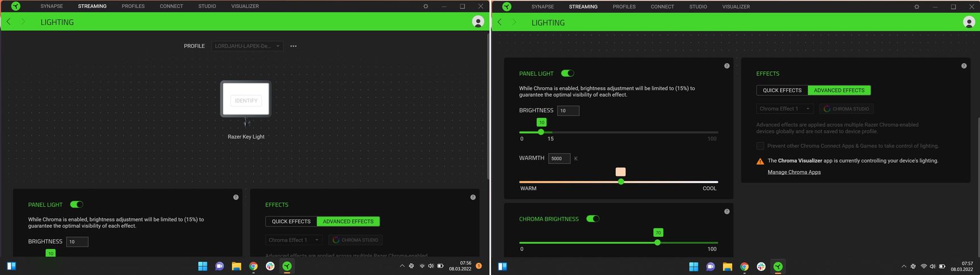Click Brightness value field in left window
980x275 pixels.
click(x=77, y=242)
